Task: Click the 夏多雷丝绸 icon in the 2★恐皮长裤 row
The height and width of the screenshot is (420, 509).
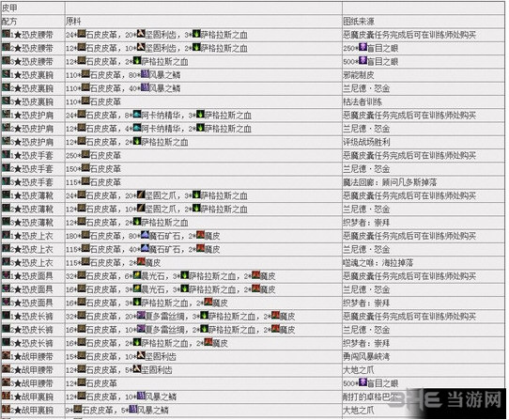Action: [x=141, y=329]
